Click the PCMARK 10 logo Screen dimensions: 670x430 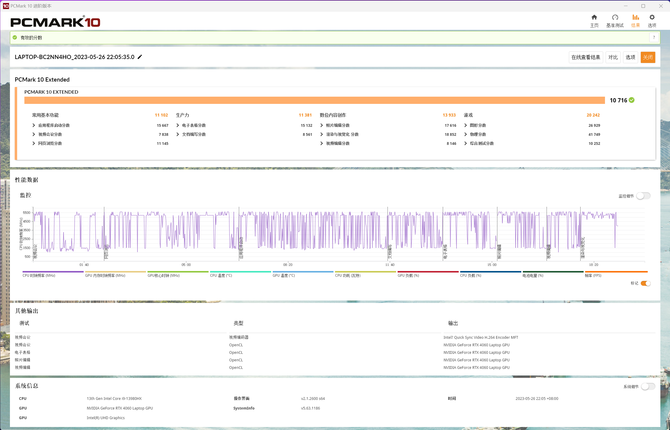55,22
